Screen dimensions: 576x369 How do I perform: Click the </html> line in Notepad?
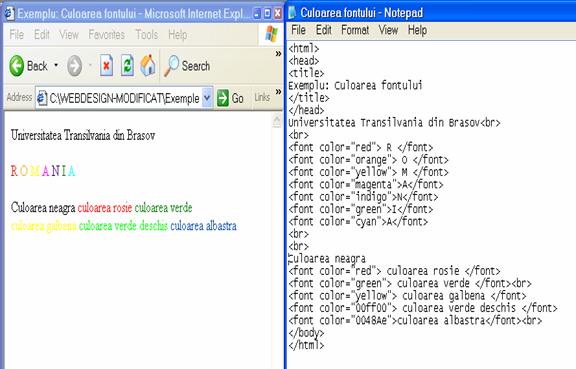point(306,345)
